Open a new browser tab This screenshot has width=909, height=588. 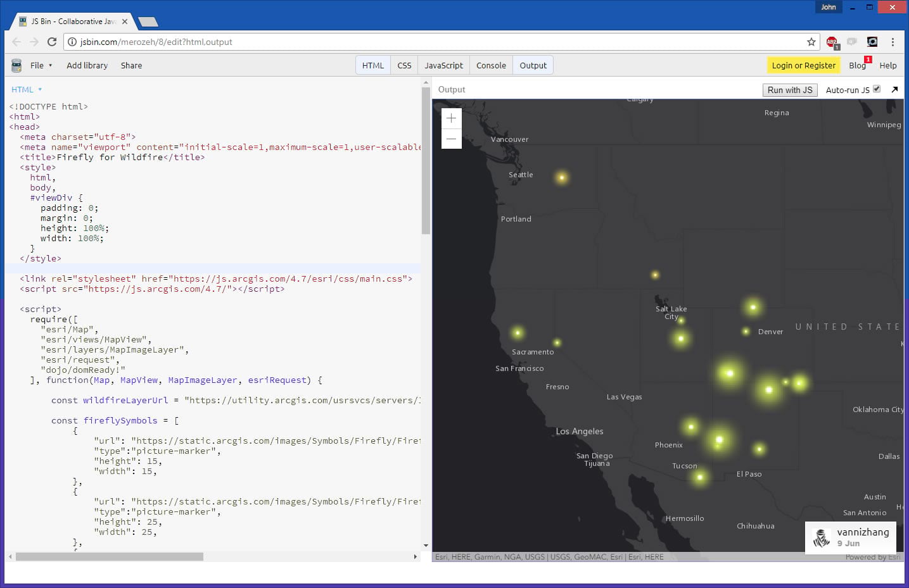pos(148,22)
